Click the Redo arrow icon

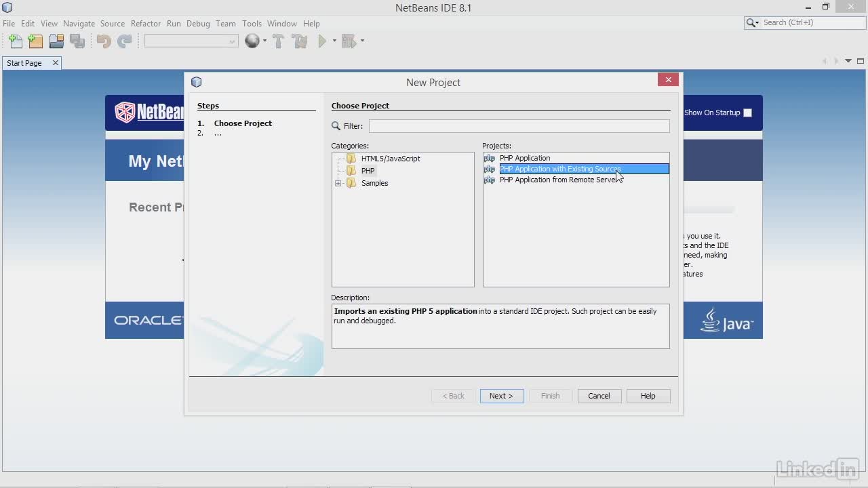[124, 41]
